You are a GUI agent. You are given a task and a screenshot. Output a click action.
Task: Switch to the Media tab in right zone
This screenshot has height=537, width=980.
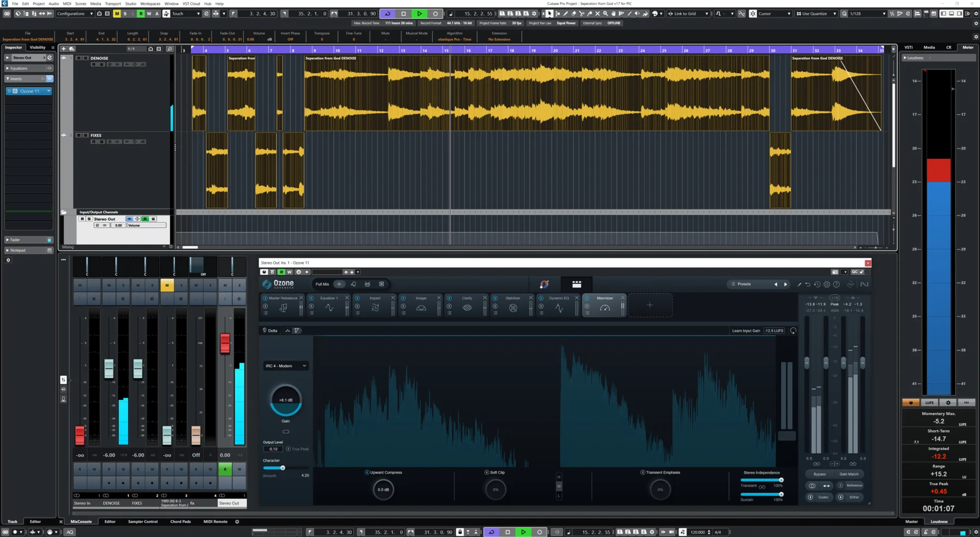[929, 47]
